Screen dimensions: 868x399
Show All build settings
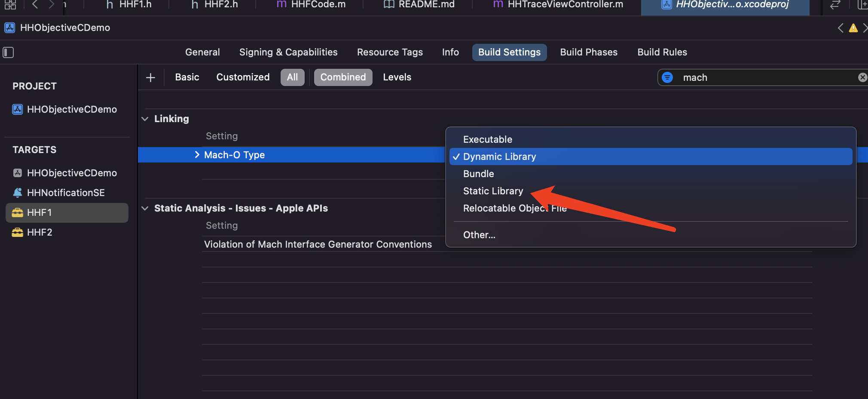pos(293,77)
